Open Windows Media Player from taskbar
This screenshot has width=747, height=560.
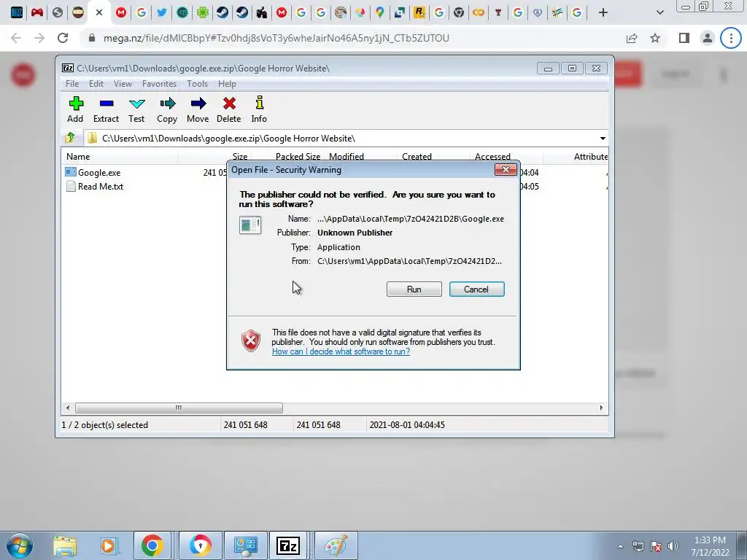(x=108, y=545)
